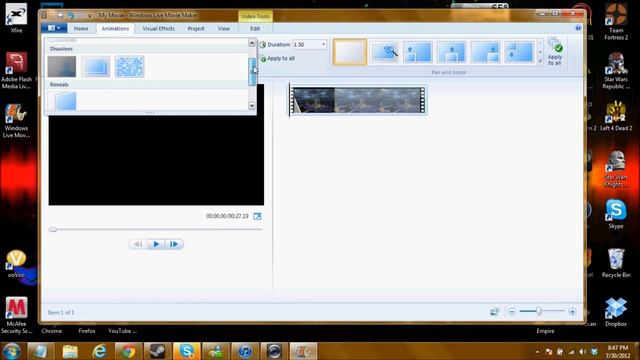Click the Undo icon in title bar
Image resolution: width=640 pixels, height=360 pixels.
pyautogui.click(x=71, y=16)
